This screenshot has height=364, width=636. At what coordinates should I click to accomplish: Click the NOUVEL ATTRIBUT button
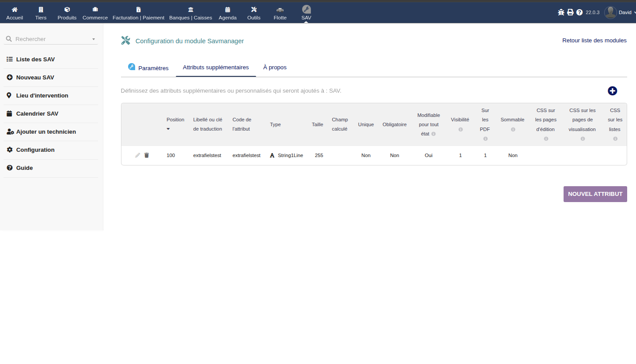(x=595, y=194)
